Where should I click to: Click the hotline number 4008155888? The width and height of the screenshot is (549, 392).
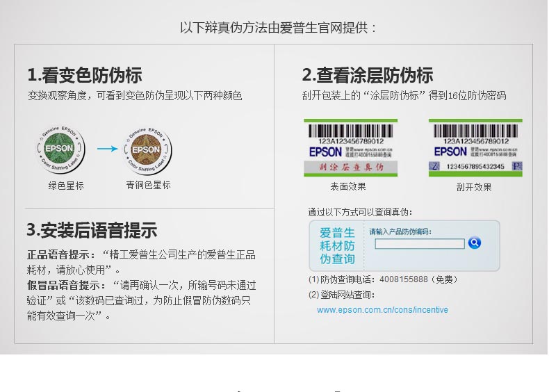pyautogui.click(x=403, y=279)
